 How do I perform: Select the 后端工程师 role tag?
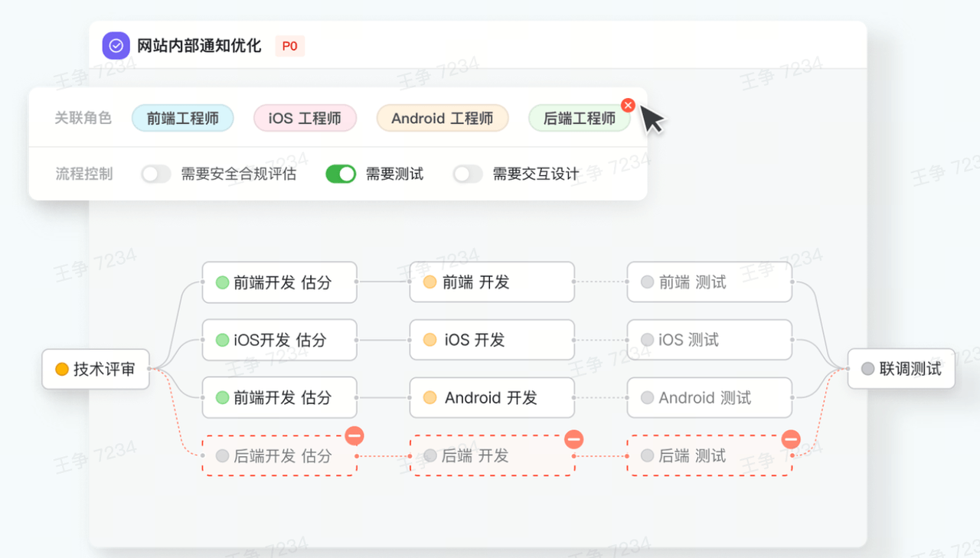(580, 119)
